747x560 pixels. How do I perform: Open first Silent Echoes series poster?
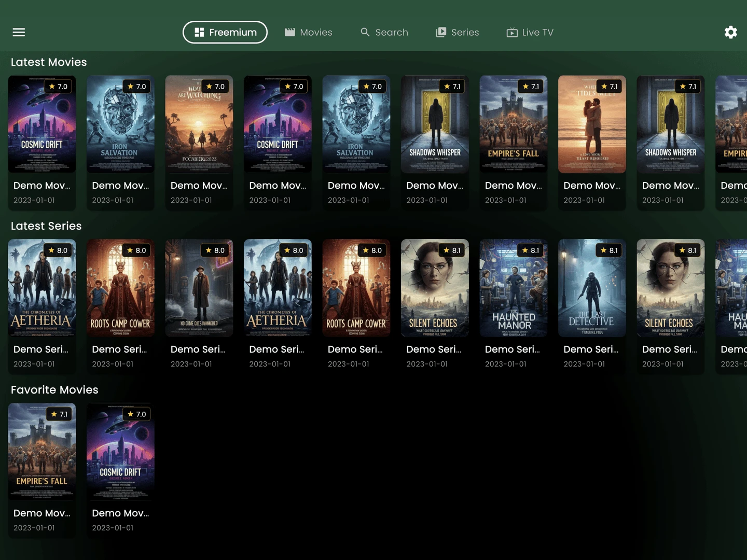point(435,288)
